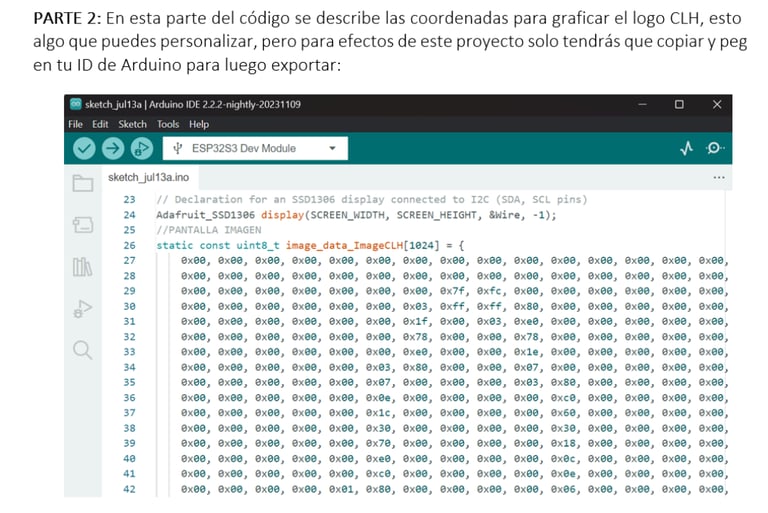Click the SSD1306 declaration comment line

371,199
